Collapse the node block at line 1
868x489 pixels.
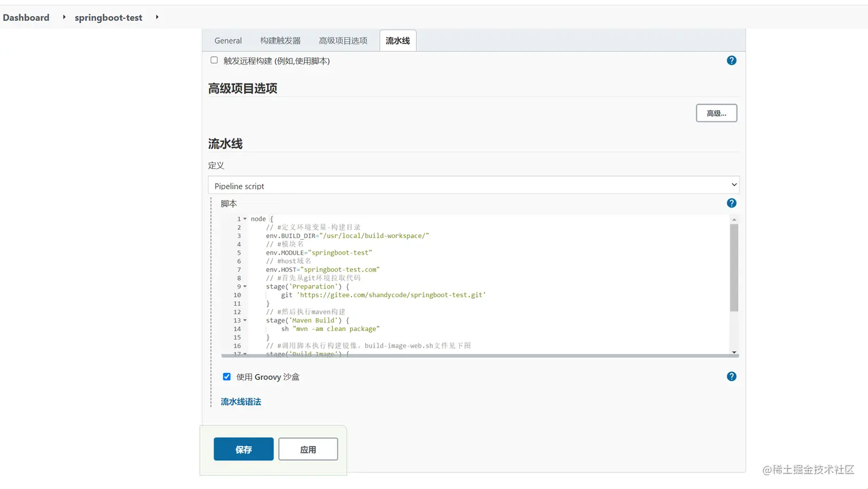[x=245, y=219]
